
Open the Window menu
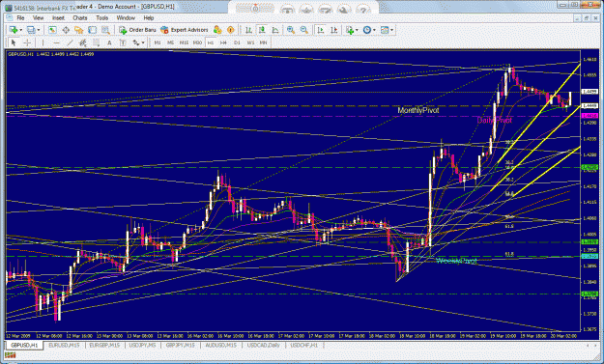coord(126,18)
